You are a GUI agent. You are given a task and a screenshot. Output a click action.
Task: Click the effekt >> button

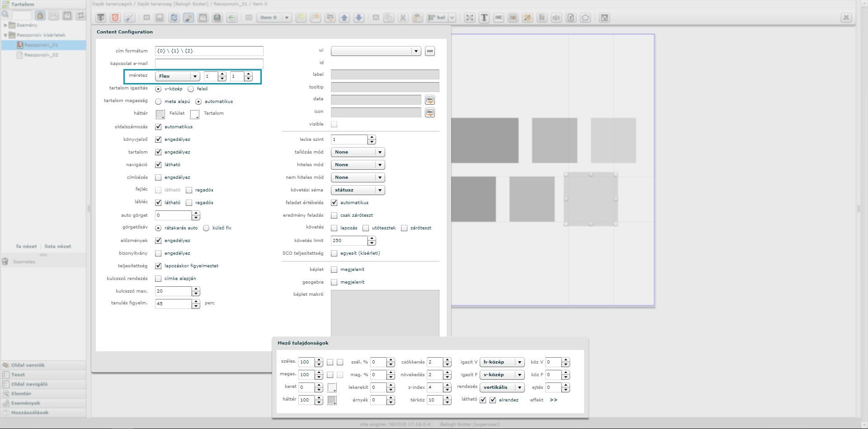pos(553,400)
